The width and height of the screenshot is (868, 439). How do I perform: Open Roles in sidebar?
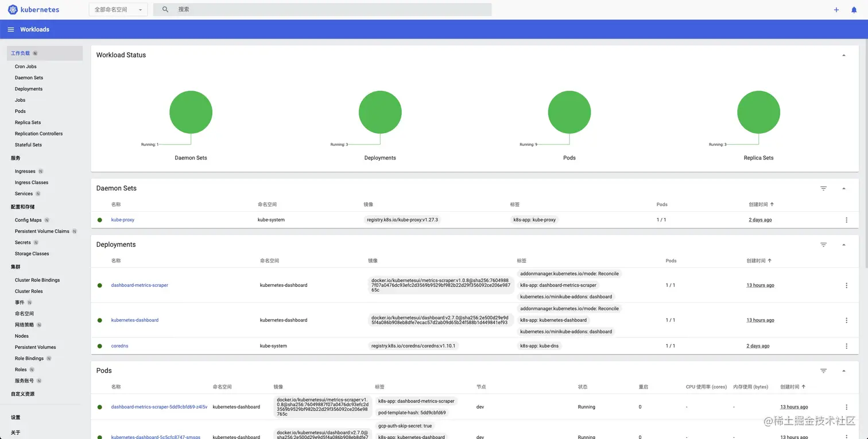pos(21,370)
